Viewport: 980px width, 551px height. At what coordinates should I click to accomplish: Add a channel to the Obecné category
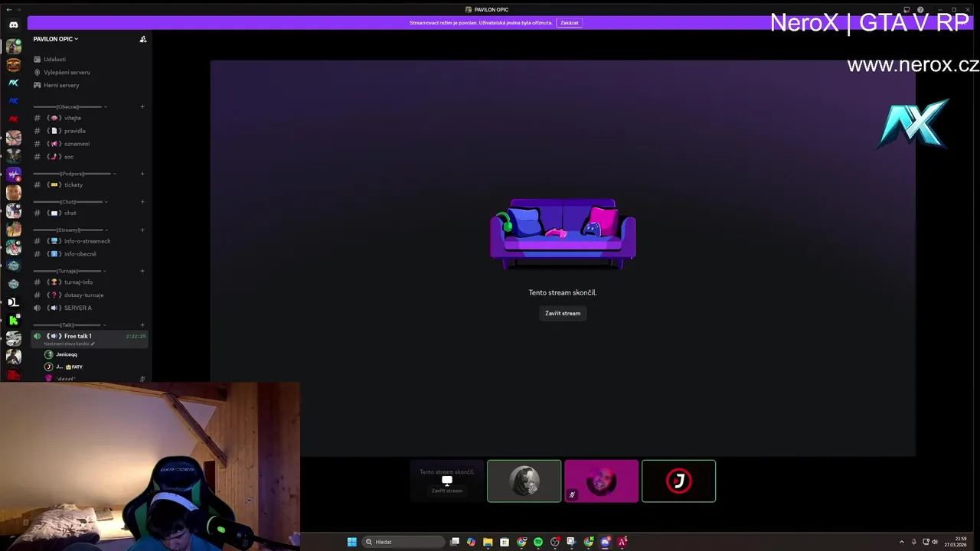click(142, 106)
